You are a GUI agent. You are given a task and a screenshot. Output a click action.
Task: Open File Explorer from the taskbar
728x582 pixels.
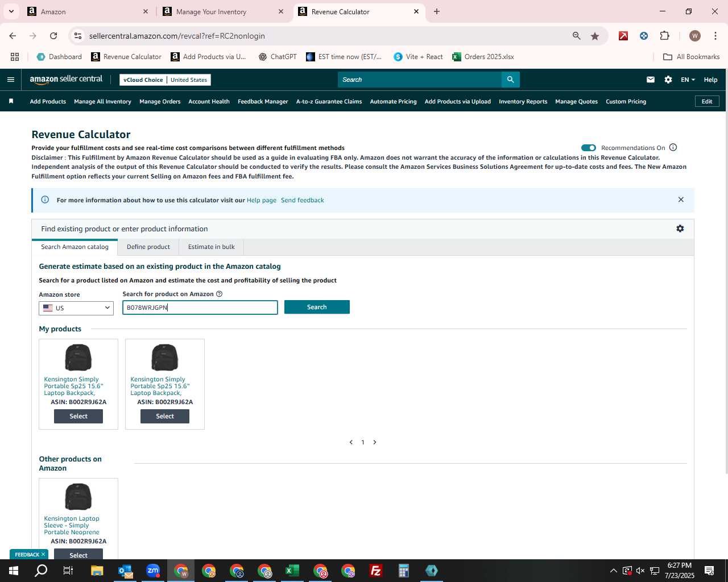click(97, 571)
